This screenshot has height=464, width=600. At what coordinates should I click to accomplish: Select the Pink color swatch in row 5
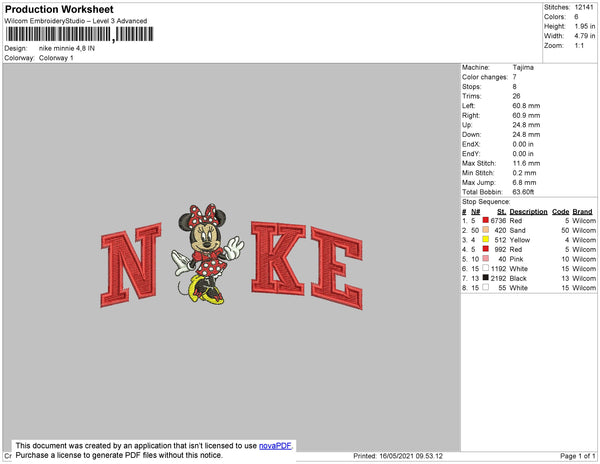[x=486, y=258]
